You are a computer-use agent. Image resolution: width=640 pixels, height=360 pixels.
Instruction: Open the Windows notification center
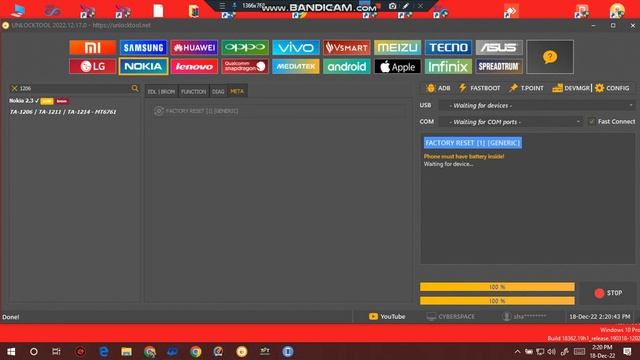click(628, 351)
